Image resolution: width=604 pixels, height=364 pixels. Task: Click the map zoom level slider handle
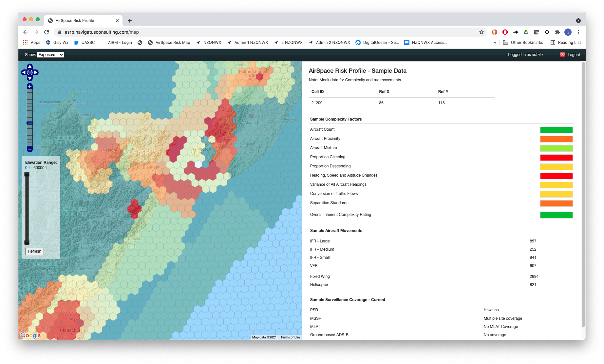pos(30,123)
